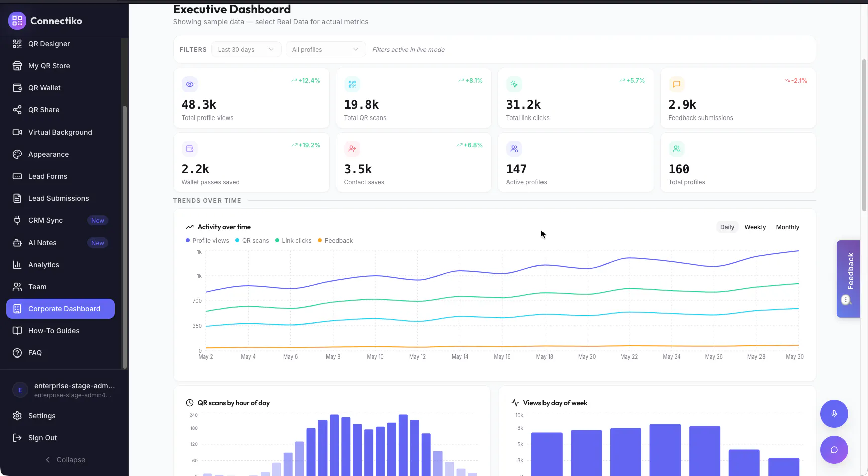Image resolution: width=868 pixels, height=476 pixels.
Task: Open How-To Guides page
Action: coord(60,331)
